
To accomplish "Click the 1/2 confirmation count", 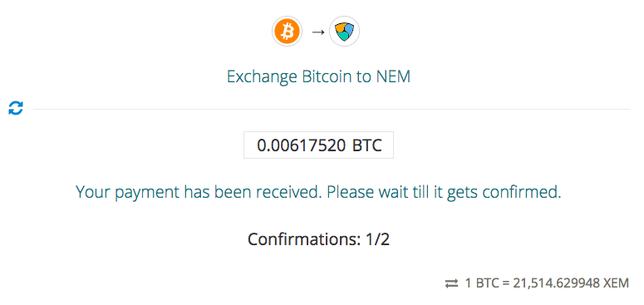I will click(x=376, y=239).
